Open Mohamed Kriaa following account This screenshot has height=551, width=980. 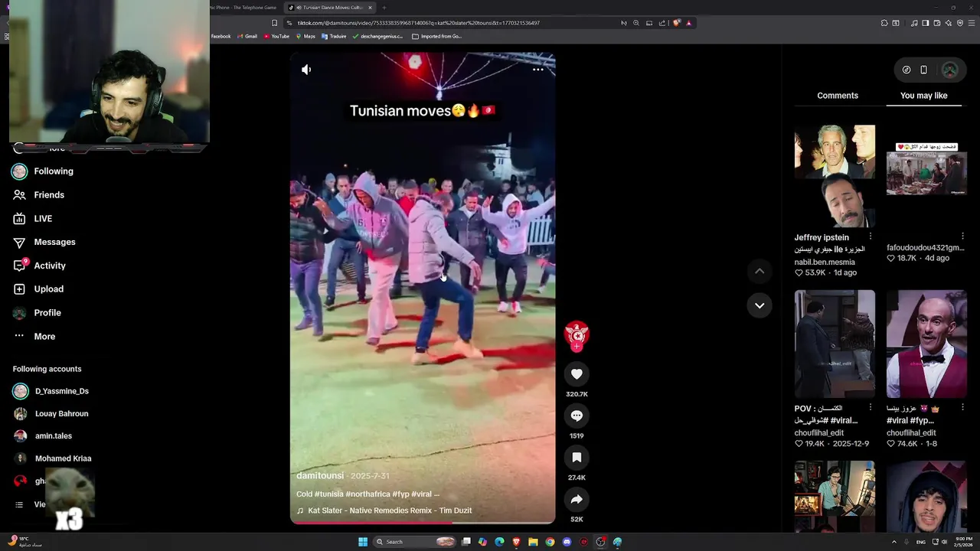pos(52,458)
